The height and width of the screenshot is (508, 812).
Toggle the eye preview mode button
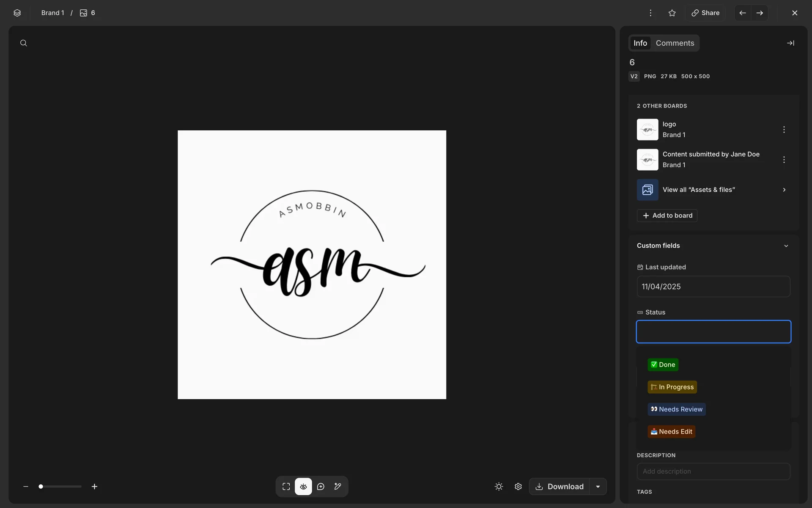303,486
